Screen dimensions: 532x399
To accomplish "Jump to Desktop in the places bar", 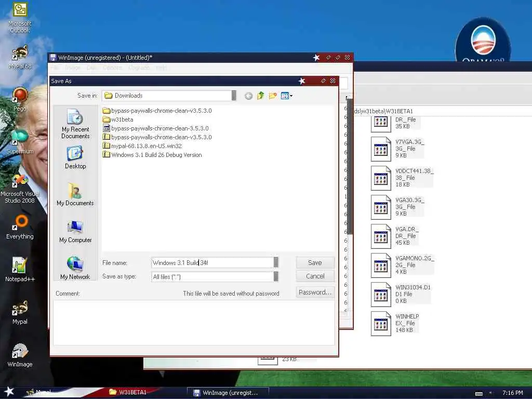I will 75,157.
